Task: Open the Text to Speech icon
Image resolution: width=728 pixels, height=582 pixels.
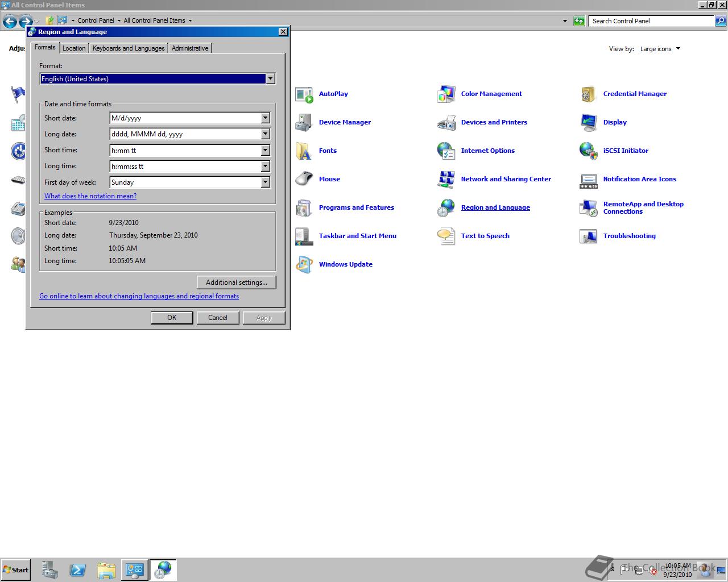Action: pyautogui.click(x=446, y=236)
